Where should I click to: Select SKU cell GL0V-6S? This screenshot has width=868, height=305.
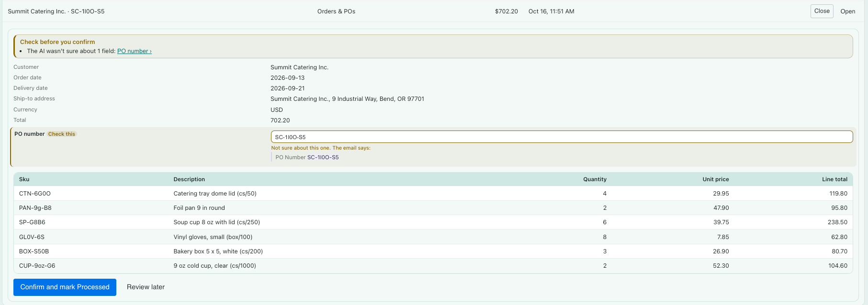click(32, 237)
